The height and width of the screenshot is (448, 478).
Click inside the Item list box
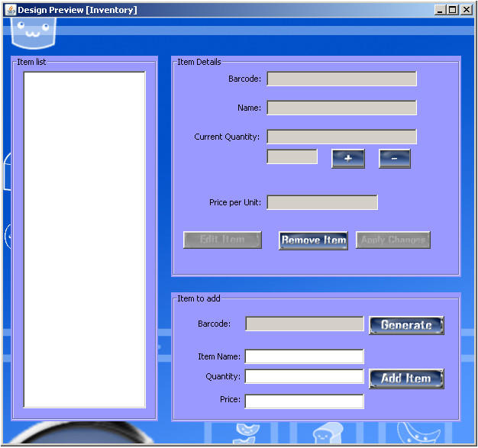(85, 240)
